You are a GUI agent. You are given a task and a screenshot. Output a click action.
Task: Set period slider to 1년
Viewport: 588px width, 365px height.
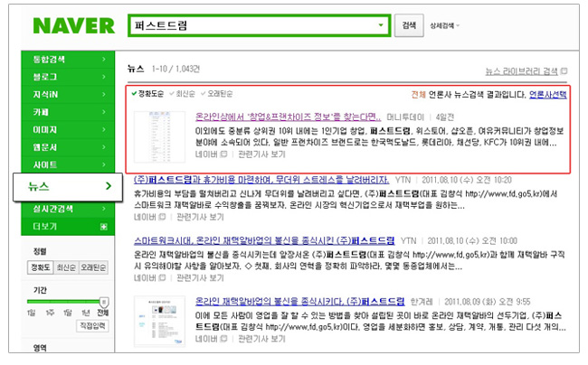click(86, 313)
